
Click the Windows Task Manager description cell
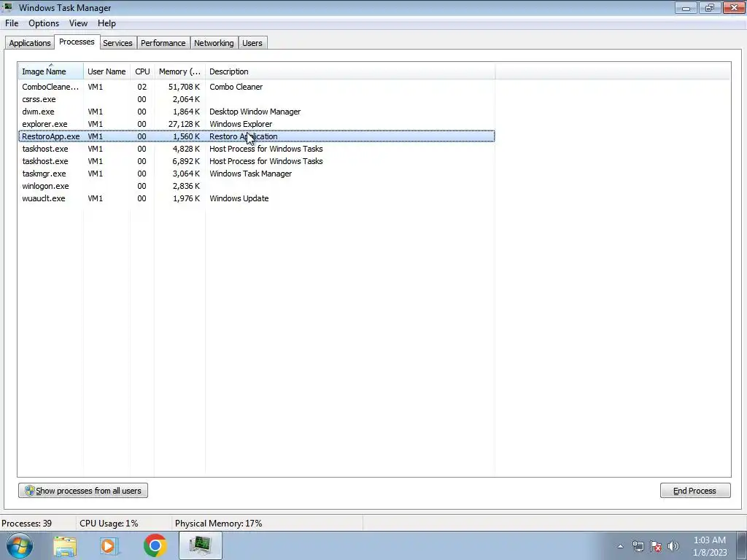click(251, 174)
